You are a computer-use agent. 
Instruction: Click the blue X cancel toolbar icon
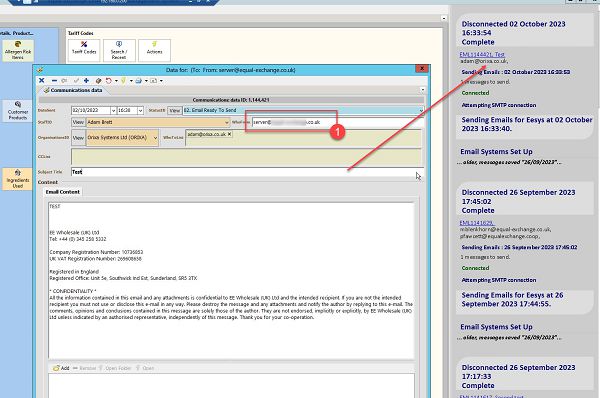pos(42,80)
